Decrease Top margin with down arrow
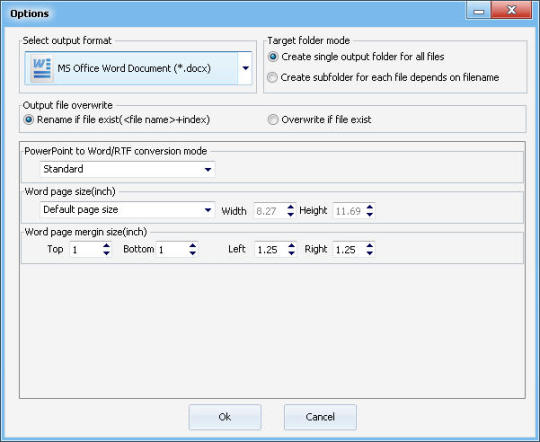The image size is (540, 442). [x=106, y=253]
